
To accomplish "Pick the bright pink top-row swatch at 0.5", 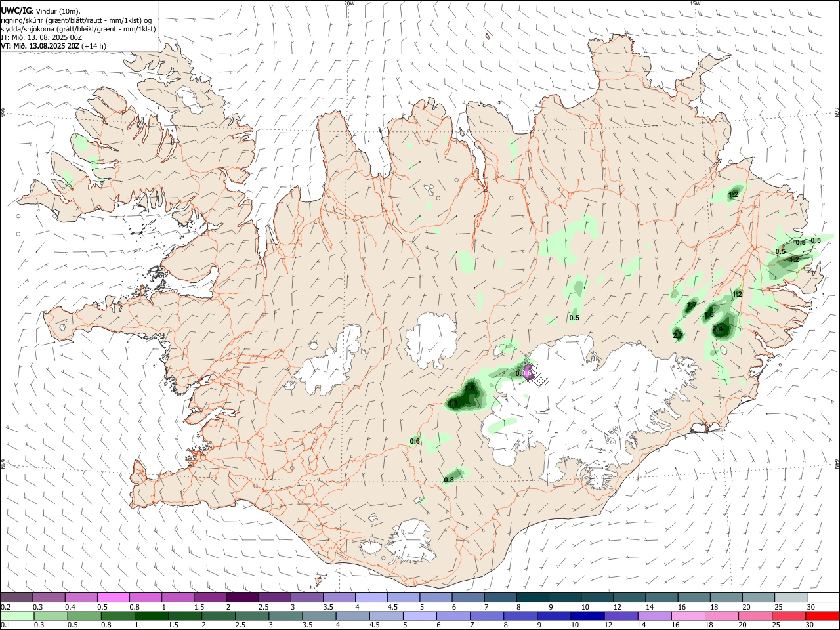I will pyautogui.click(x=113, y=597).
